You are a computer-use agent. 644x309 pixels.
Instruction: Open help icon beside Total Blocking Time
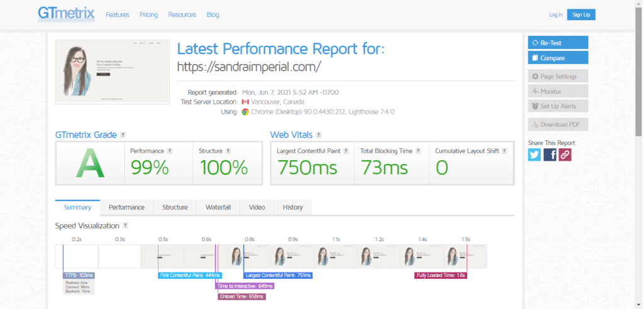pos(418,151)
